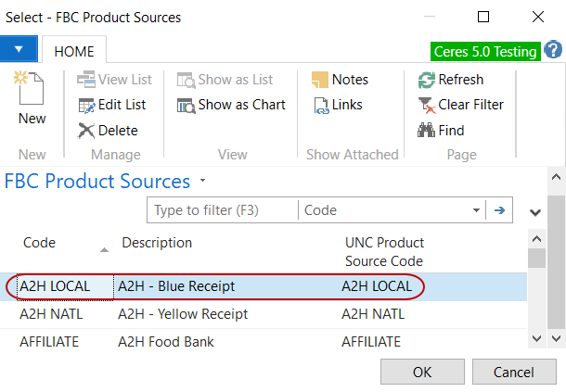The height and width of the screenshot is (392, 566).
Task: Open the Code filter field dropdown
Action: pos(476,210)
